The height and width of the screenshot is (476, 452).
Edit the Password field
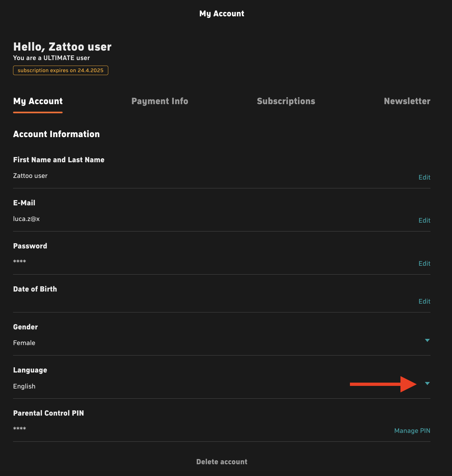coord(424,263)
